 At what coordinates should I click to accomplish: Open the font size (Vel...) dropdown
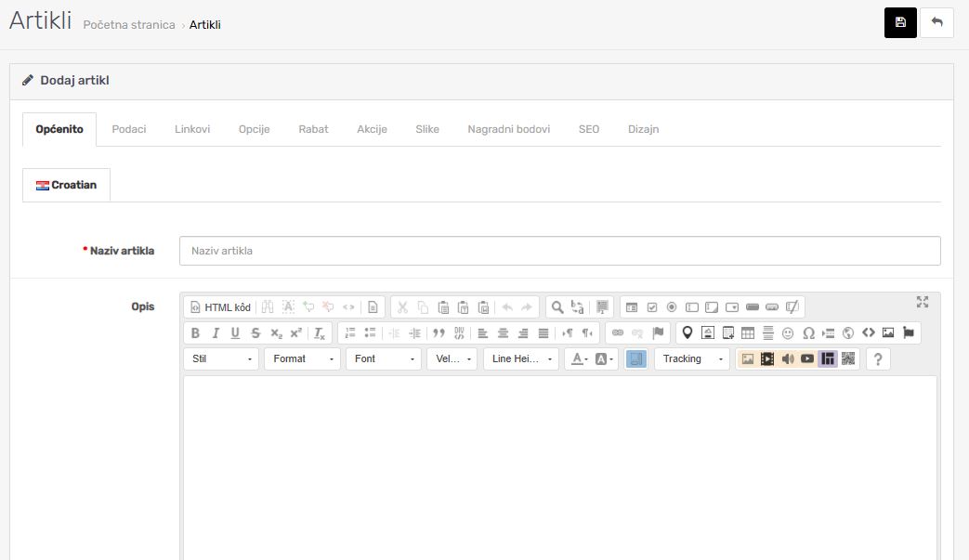(452, 358)
